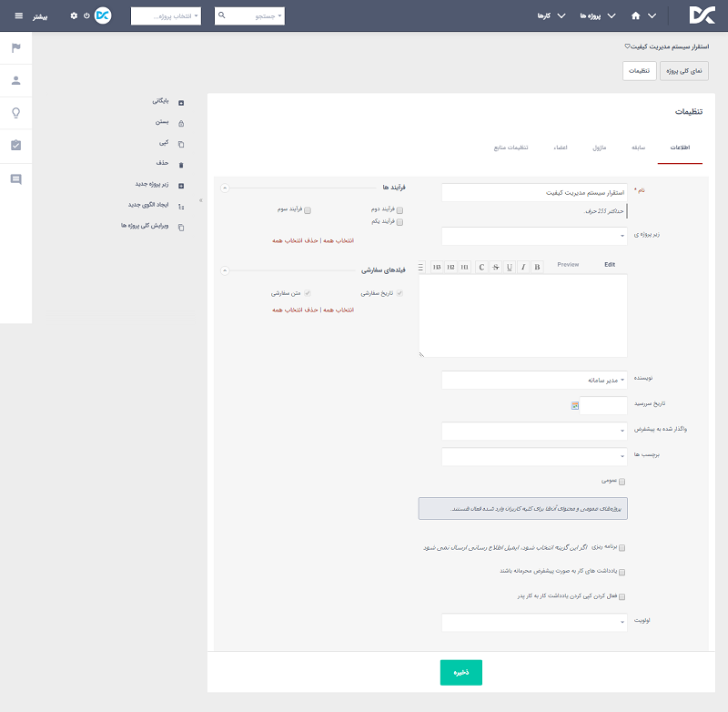The height and width of the screenshot is (712, 728).
Task: Click حذف انتخاب همه link under فیلدهای سفارشی
Action: 295,310
